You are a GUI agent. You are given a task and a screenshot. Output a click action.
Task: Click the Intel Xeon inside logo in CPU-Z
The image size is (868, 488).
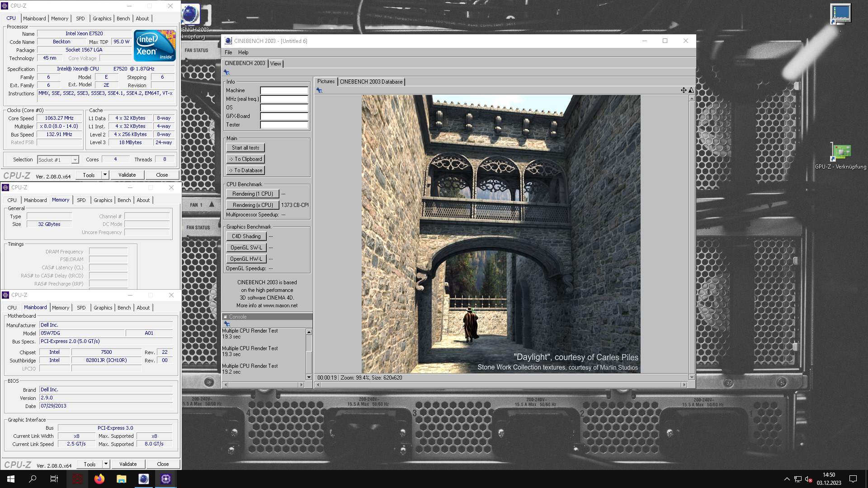pyautogui.click(x=155, y=46)
